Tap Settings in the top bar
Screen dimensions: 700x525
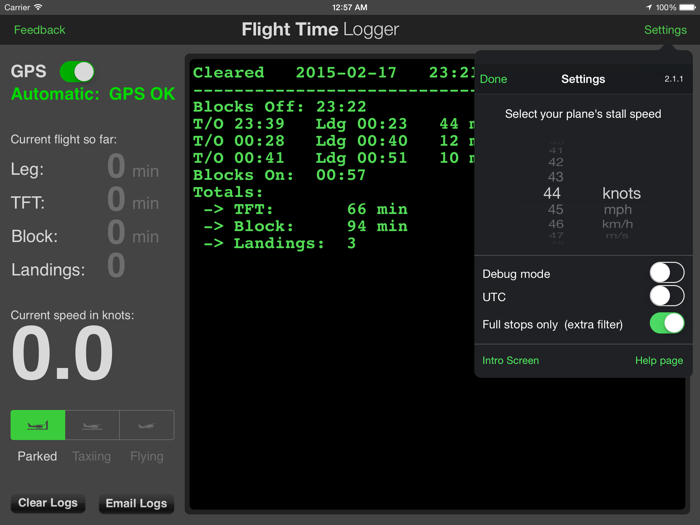click(x=665, y=30)
